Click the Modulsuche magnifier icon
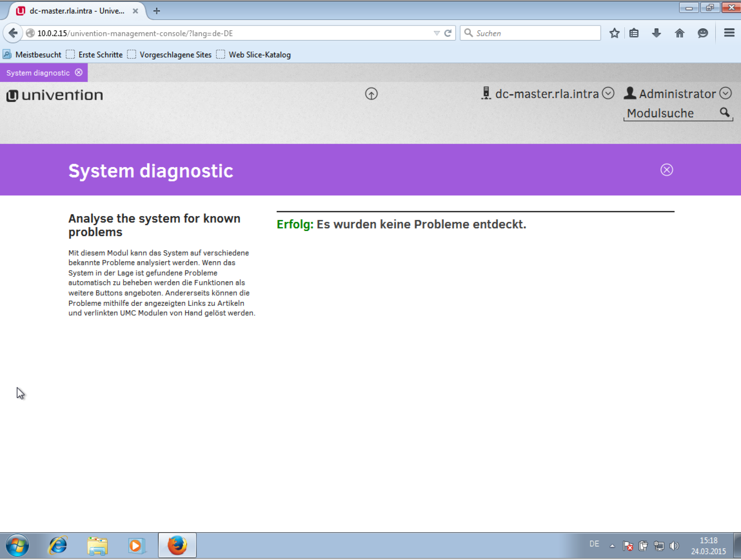Viewport: 741px width, 560px height. 724,112
